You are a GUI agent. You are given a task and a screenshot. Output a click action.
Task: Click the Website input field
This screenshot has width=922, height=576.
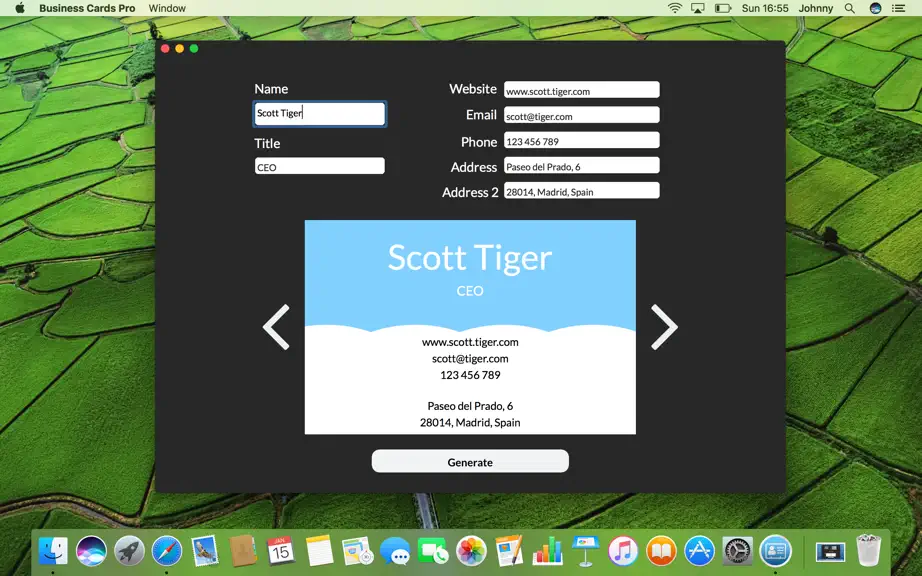coord(582,90)
